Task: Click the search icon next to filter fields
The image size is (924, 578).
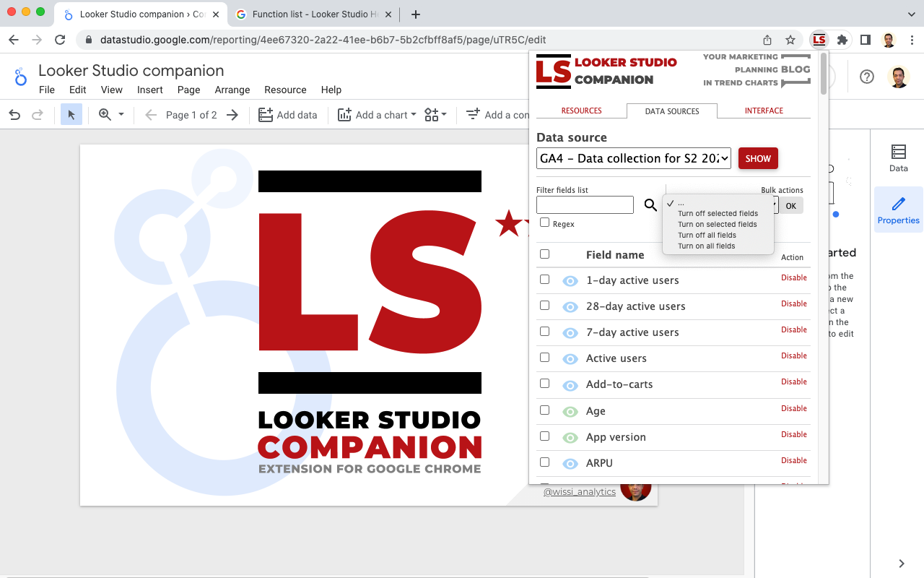Action: click(x=650, y=204)
